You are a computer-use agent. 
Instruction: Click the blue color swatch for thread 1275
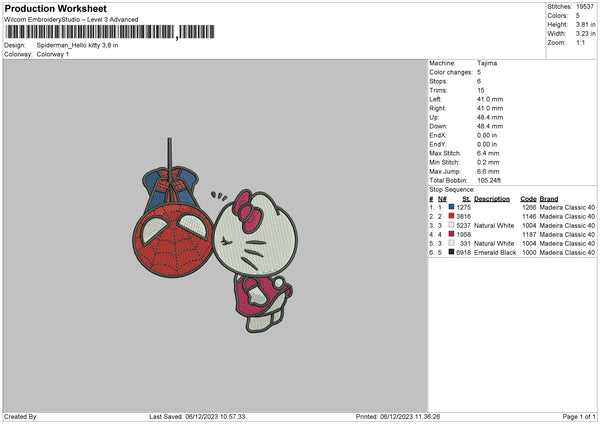[451, 207]
